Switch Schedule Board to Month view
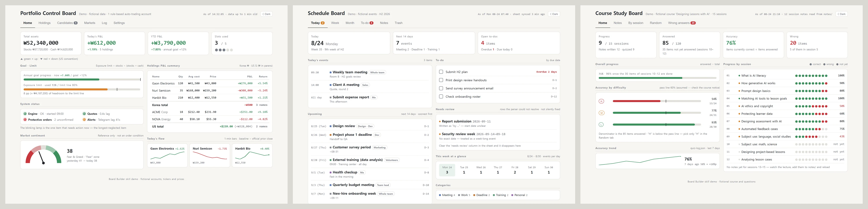Image resolution: width=868 pixels, height=209 pixels. point(350,23)
